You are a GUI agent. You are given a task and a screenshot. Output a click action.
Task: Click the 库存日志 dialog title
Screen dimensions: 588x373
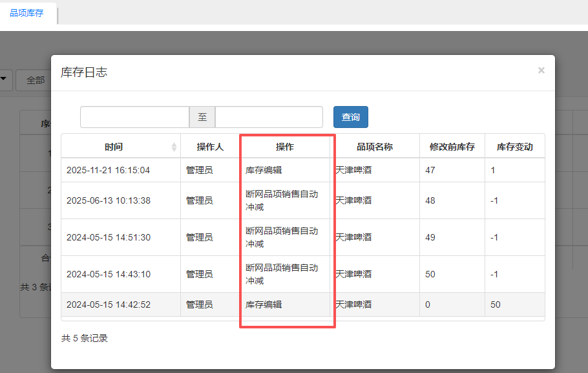84,72
